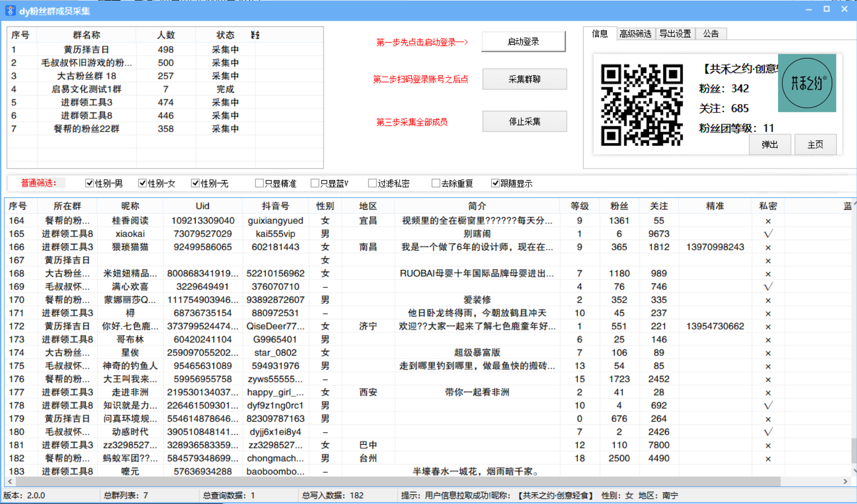This screenshot has width=857, height=504.
Task: Click the 停止采集 button to stop collecting
Action: [x=524, y=121]
